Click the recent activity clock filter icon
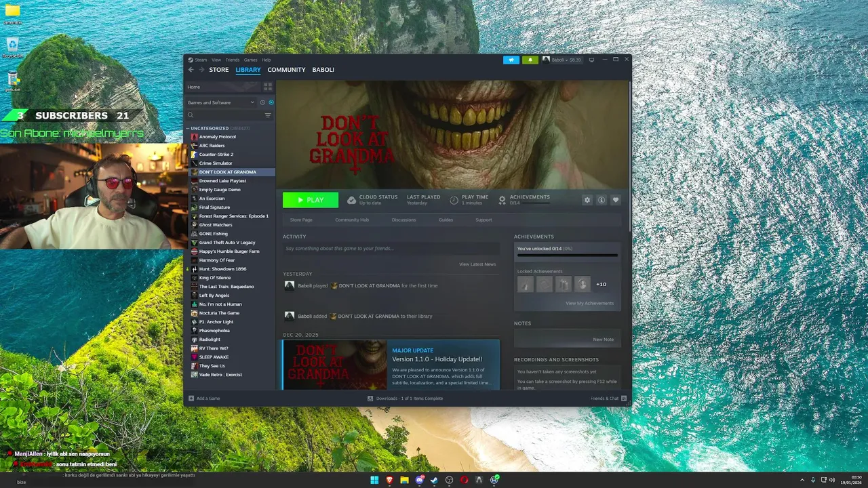This screenshot has height=488, width=868. coord(262,102)
